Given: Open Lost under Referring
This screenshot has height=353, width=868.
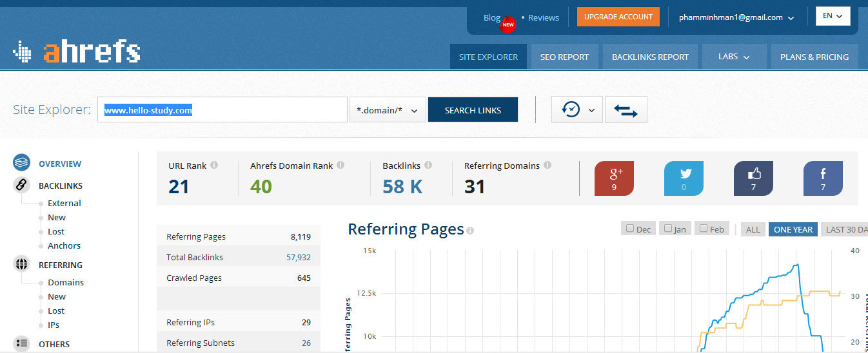Looking at the screenshot, I should tap(56, 310).
